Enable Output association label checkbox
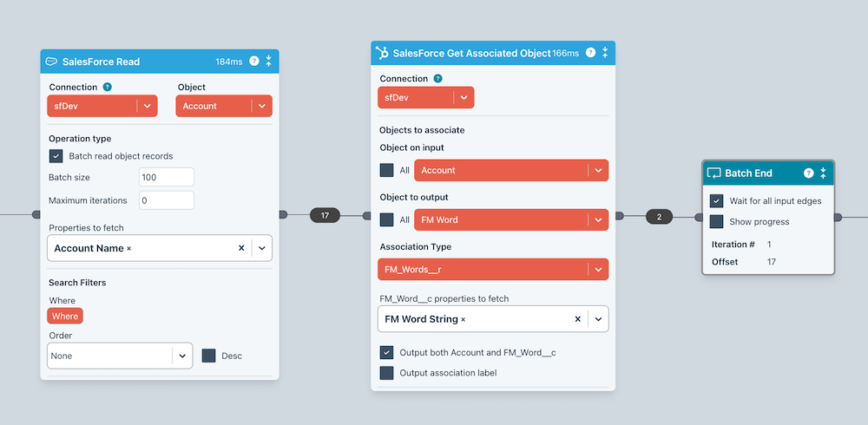The image size is (868, 425). tap(386, 373)
